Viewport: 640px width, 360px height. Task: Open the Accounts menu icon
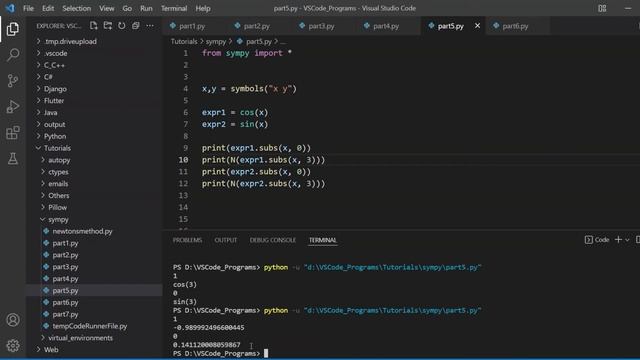coord(13,320)
